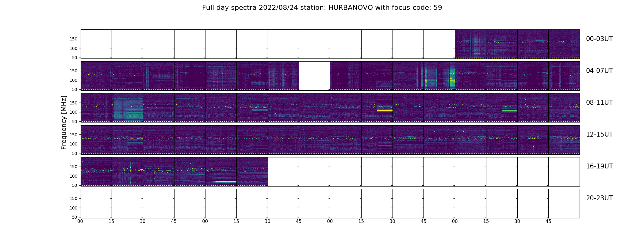Click the 150 tick label of 00-03UT row
The height and width of the screenshot is (245, 644).
[73, 39]
